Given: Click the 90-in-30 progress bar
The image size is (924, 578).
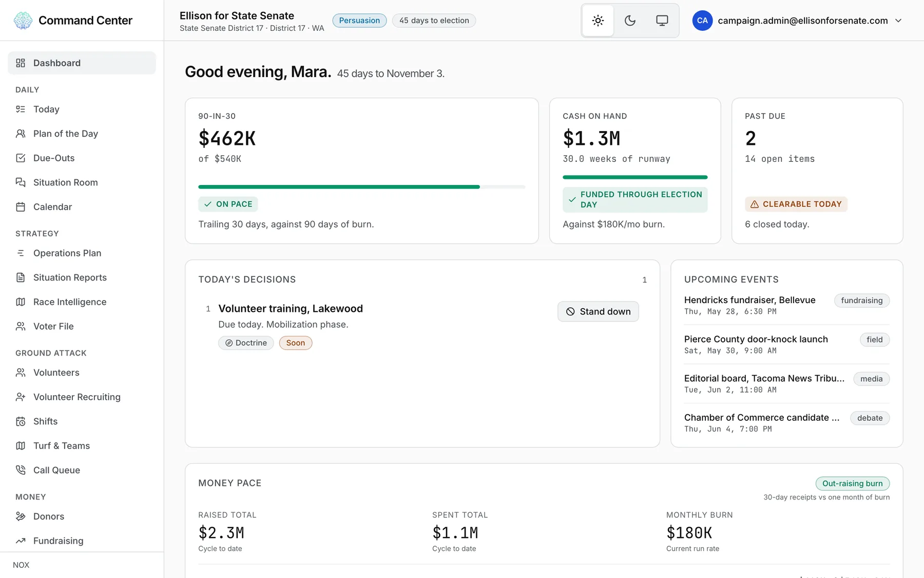Looking at the screenshot, I should click(x=362, y=187).
